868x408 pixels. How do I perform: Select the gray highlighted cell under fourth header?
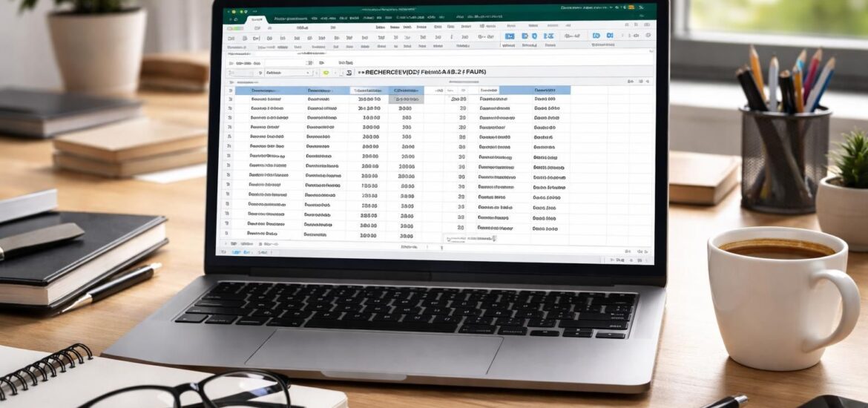click(406, 99)
